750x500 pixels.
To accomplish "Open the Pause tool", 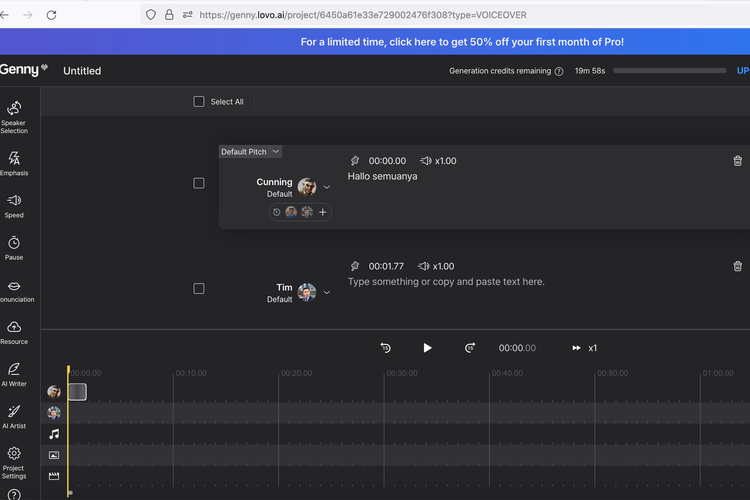I will click(x=14, y=247).
